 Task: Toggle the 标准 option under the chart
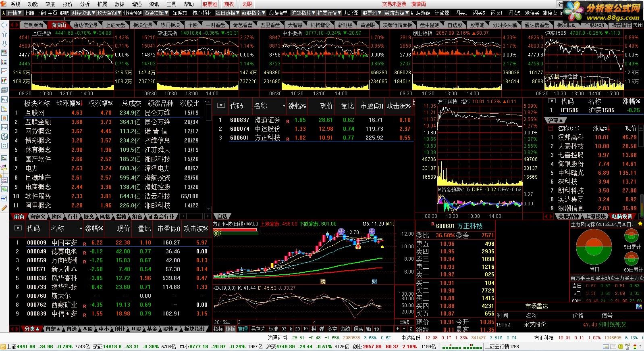273,329
